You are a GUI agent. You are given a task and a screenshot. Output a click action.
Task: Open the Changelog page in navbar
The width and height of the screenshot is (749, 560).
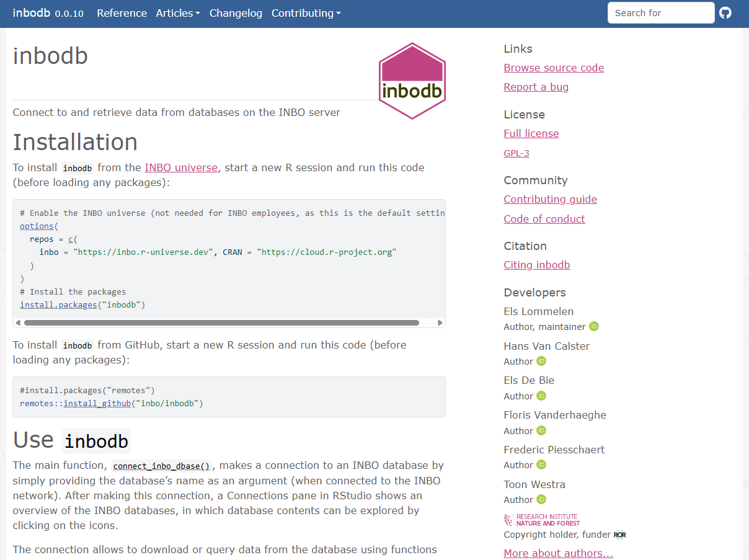(236, 13)
